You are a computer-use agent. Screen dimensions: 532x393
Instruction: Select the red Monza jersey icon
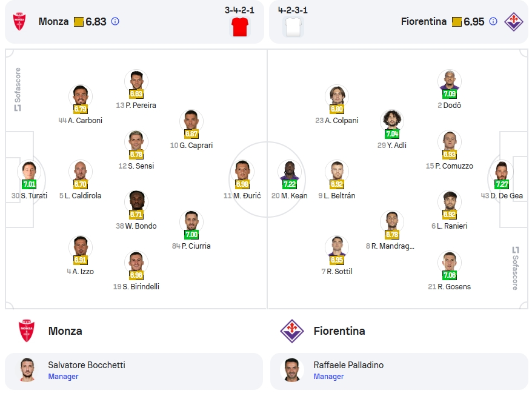[240, 27]
